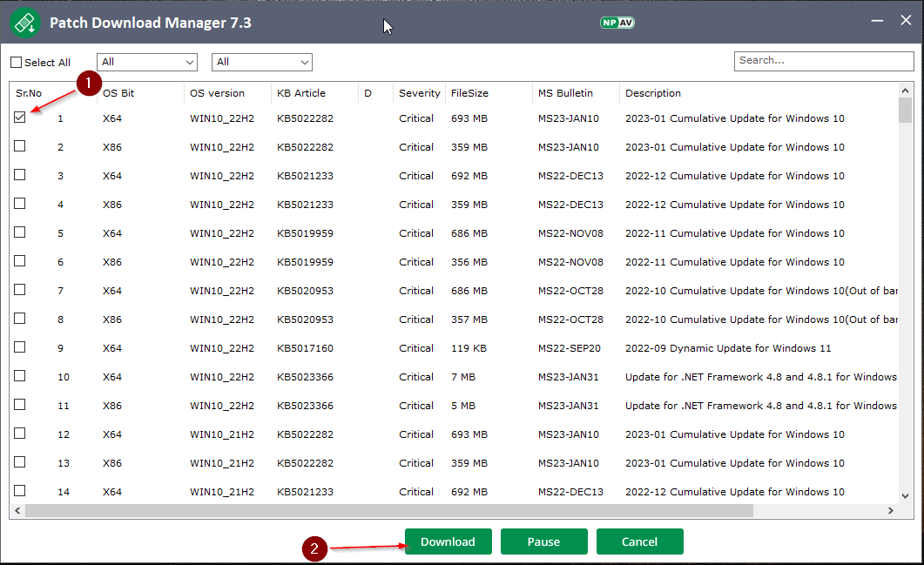924x565 pixels.
Task: Click KB5019959 in row 5
Action: (306, 233)
